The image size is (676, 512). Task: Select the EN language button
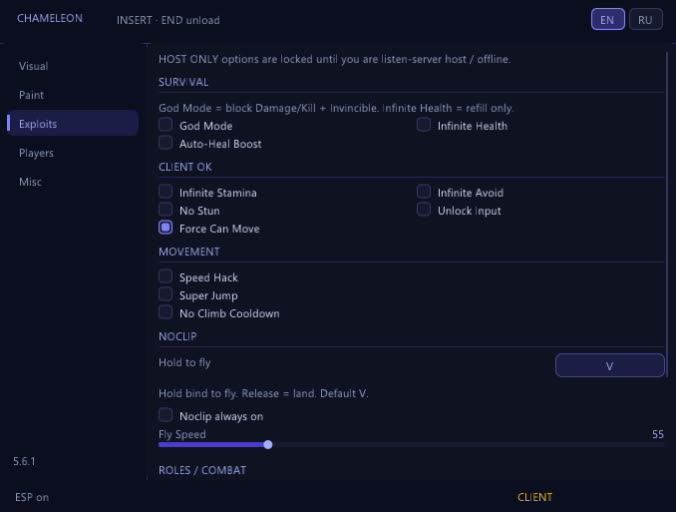pos(607,19)
